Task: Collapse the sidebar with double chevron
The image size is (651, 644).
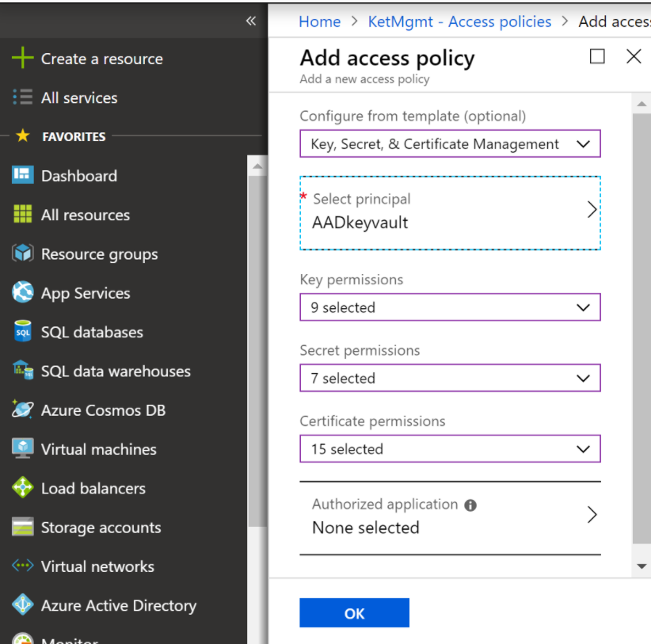Action: point(251,21)
